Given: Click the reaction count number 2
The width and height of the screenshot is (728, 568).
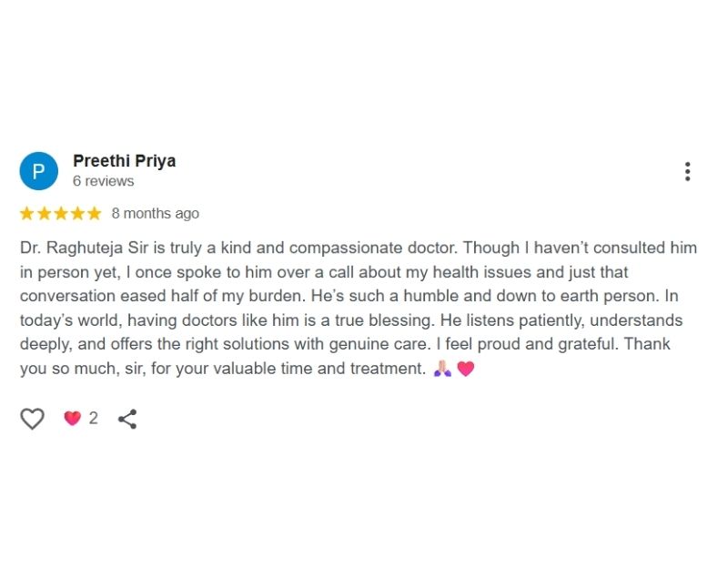Looking at the screenshot, I should [x=93, y=419].
